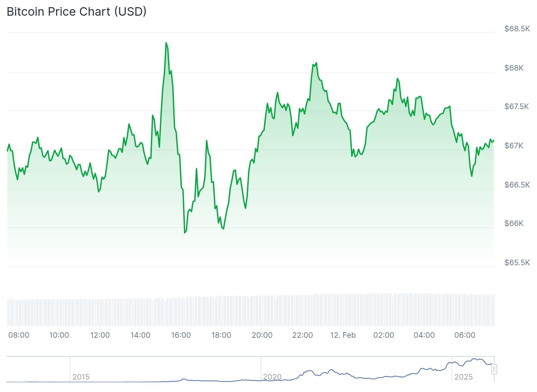Click the $66K price axis label
537x392 pixels.
point(514,223)
